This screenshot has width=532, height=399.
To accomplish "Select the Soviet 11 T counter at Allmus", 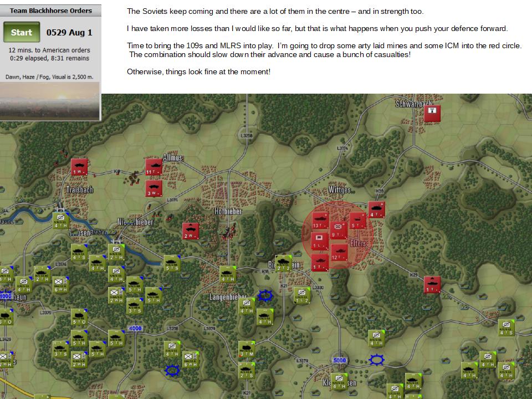I will (x=154, y=167).
